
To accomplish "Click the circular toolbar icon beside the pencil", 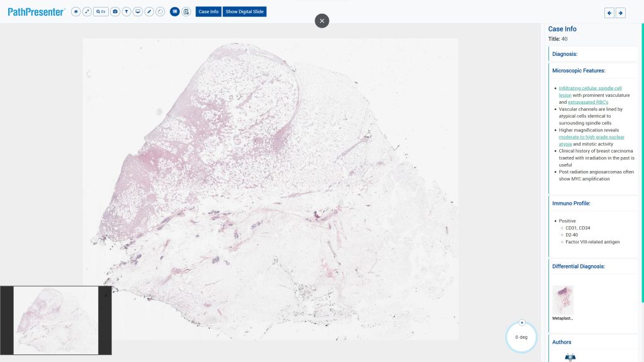I will tap(160, 12).
